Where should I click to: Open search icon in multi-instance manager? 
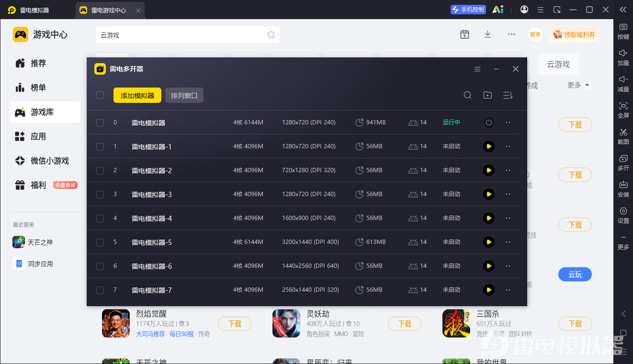(468, 95)
